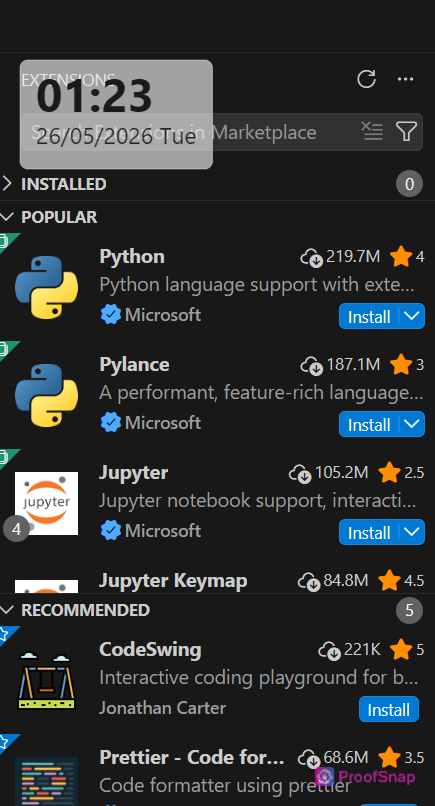Click Pylance's download count cloud icon

coord(312,365)
